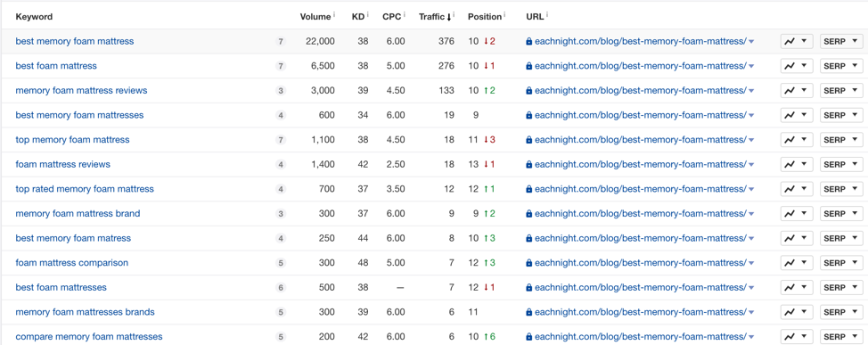Expand URL caret on "best memory foam mattresses" row
This screenshot has height=345, width=868.
751,116
